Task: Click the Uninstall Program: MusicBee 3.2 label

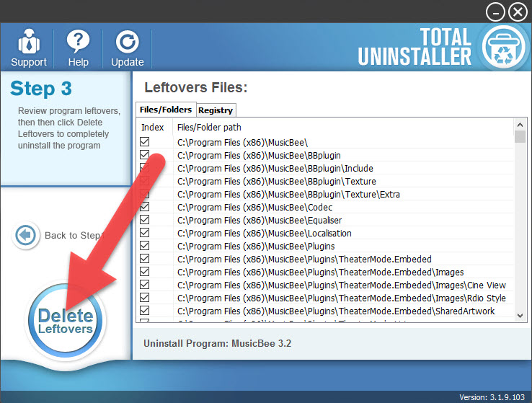Action: [x=217, y=343]
